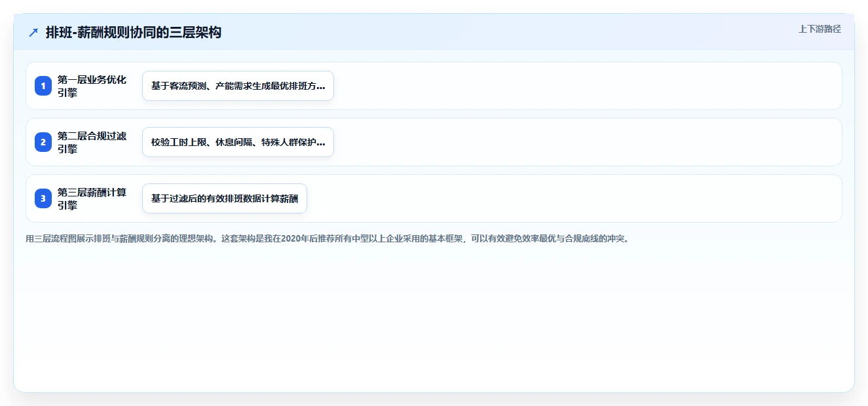Select step number 3 badge
This screenshot has width=868, height=406.
coord(43,198)
